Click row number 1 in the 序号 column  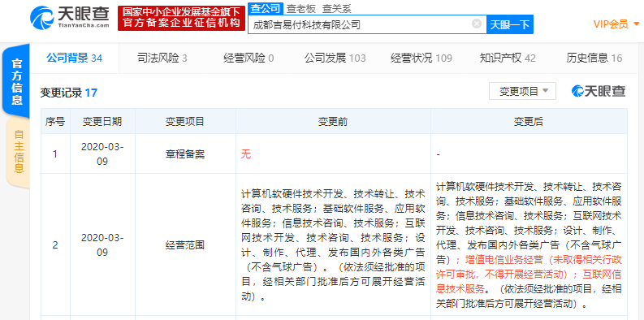point(55,154)
